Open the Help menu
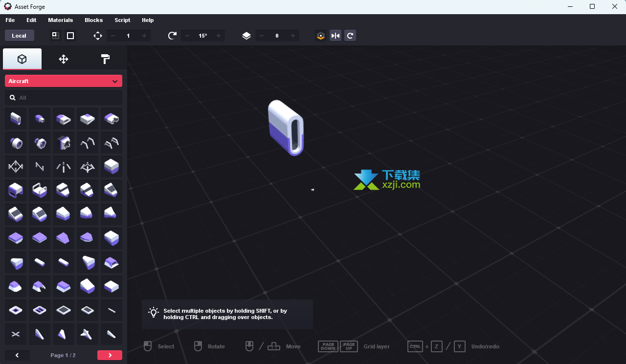This screenshot has width=626, height=364. click(x=148, y=20)
